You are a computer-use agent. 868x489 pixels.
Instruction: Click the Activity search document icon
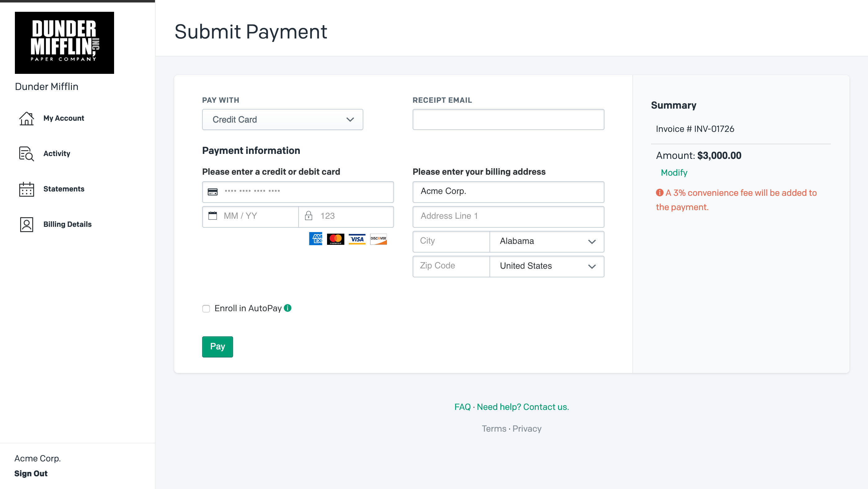pos(26,154)
